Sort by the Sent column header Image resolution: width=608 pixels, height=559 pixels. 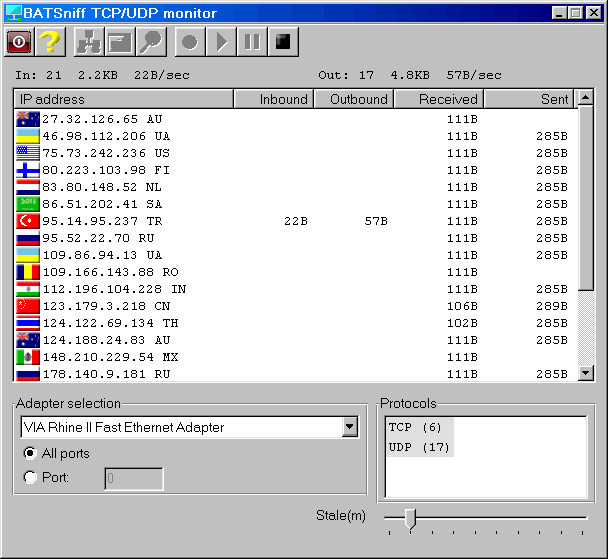click(529, 99)
